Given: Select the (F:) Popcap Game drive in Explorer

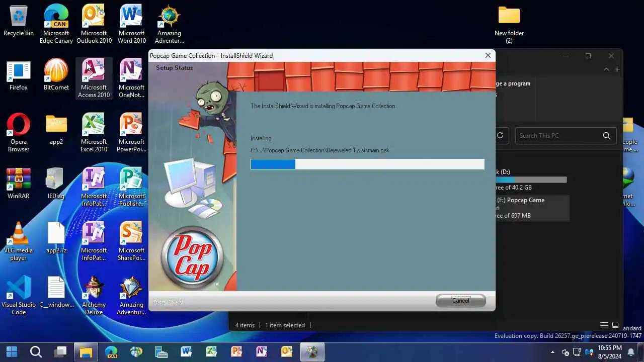Looking at the screenshot, I should pos(532,208).
